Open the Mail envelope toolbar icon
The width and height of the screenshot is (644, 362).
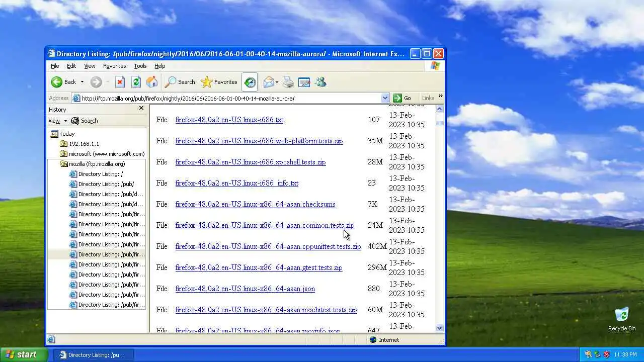coord(269,82)
